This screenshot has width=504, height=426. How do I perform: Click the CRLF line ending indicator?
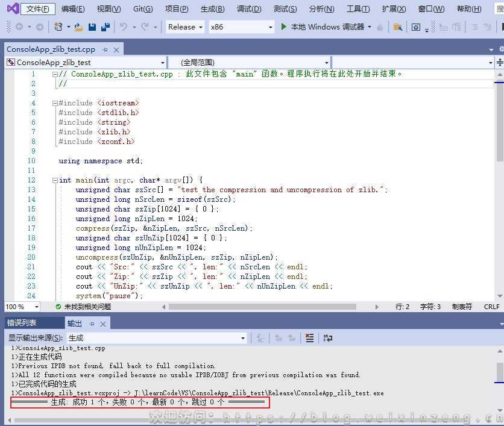[491, 307]
